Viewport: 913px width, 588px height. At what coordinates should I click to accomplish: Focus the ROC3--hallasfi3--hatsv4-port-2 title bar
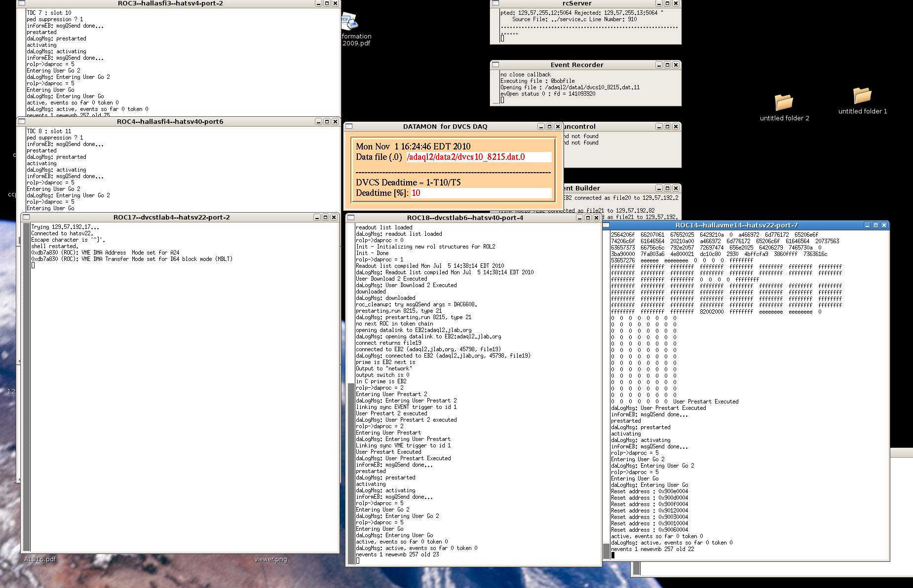170,3
